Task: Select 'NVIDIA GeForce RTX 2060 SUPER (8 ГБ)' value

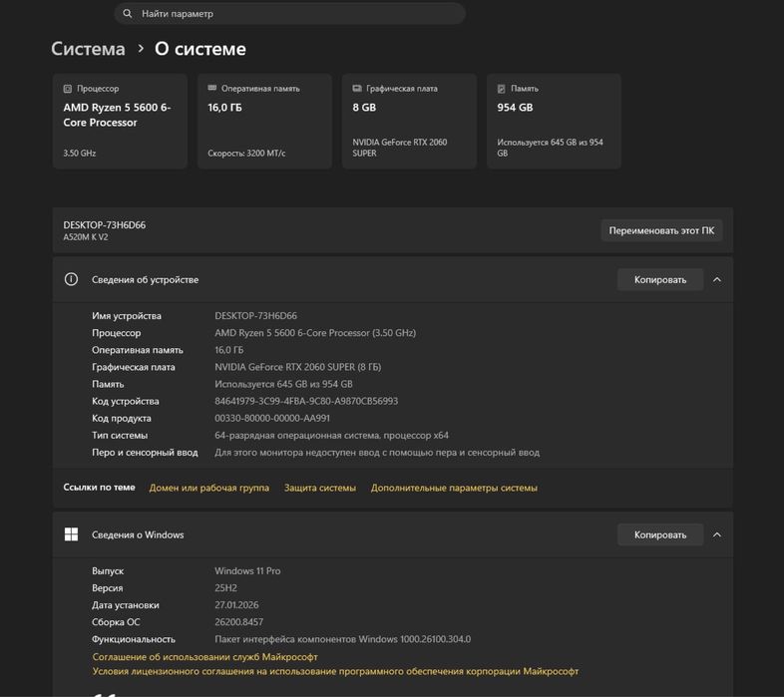Action: [297, 367]
